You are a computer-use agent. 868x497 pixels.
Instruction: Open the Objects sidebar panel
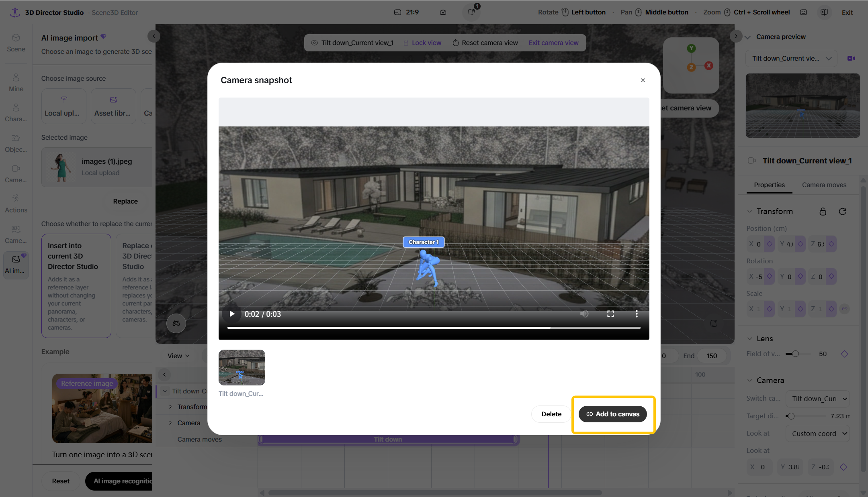(16, 143)
